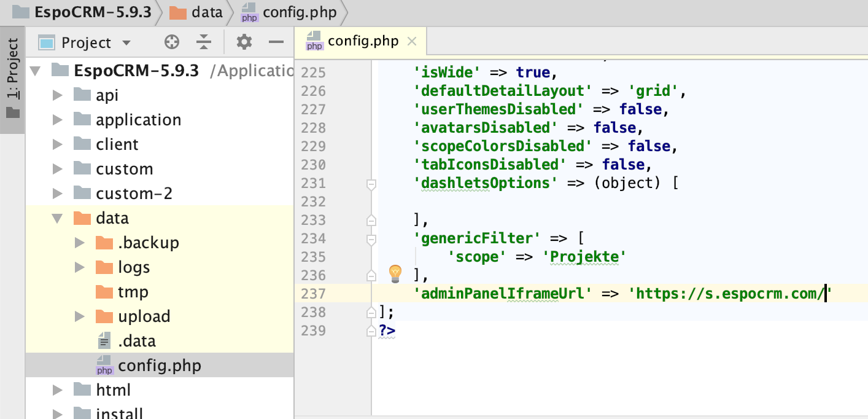Select the .data file in tree
868x419 pixels.
coord(136,341)
